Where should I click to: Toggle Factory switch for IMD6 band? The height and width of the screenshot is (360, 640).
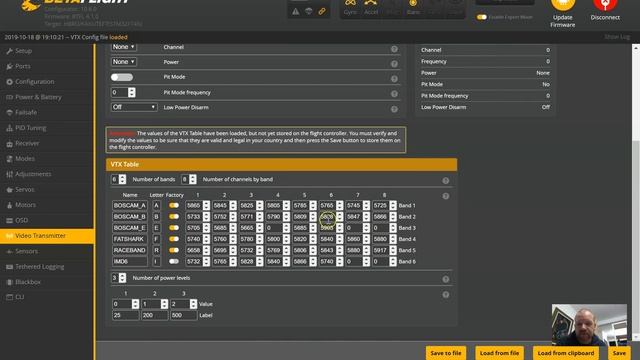tap(174, 261)
